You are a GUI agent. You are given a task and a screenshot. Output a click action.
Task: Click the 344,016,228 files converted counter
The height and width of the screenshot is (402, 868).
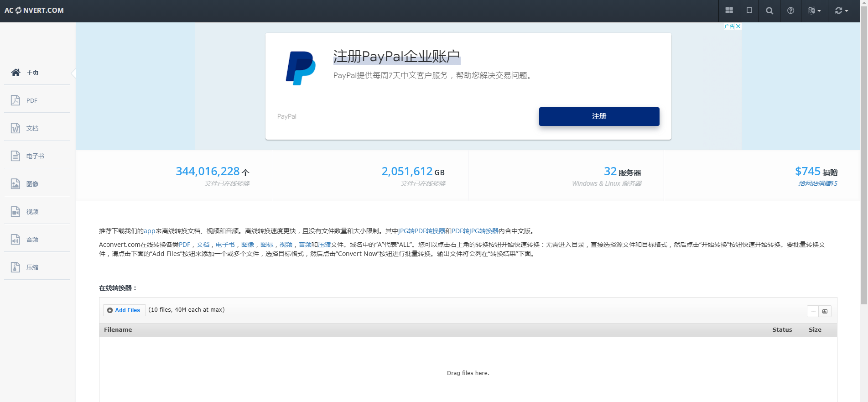pyautogui.click(x=213, y=172)
